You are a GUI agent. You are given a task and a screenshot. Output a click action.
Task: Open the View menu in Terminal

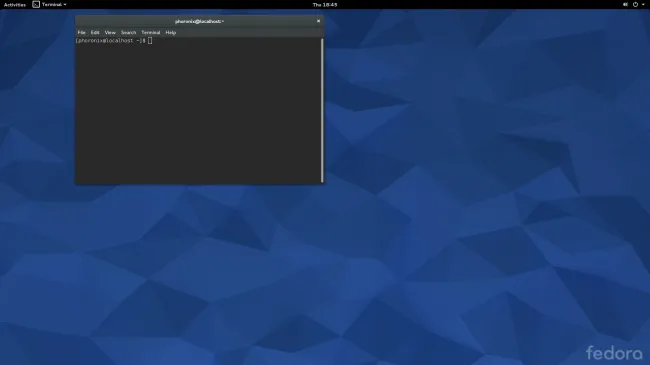(110, 32)
